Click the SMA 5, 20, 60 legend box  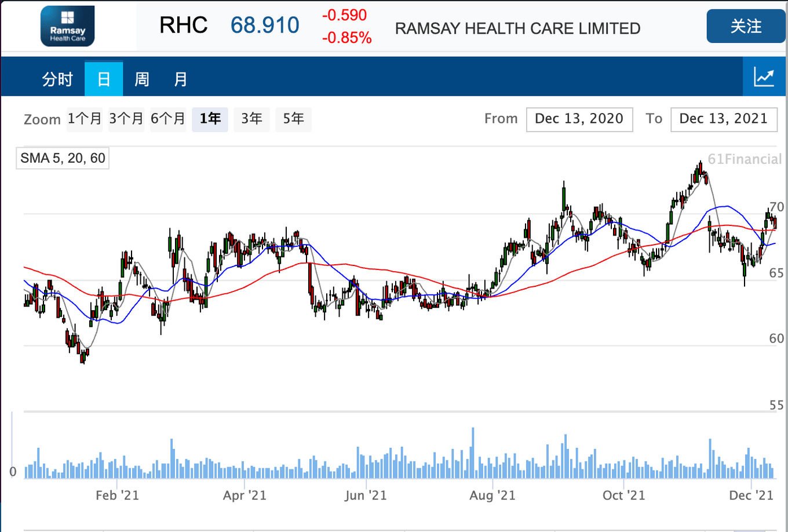point(63,158)
